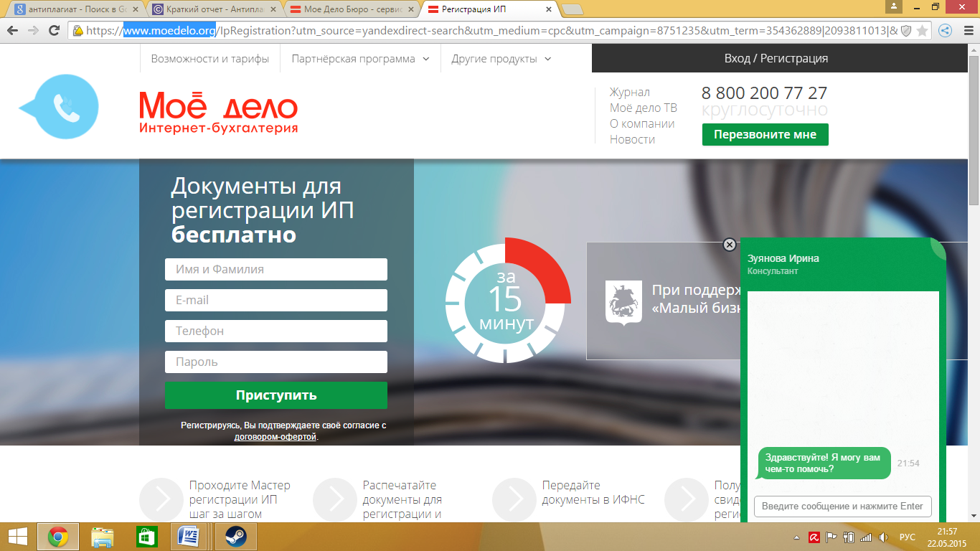Screen dimensions: 980x551
Task: Show hidden tray icons arrow
Action: pyautogui.click(x=796, y=537)
